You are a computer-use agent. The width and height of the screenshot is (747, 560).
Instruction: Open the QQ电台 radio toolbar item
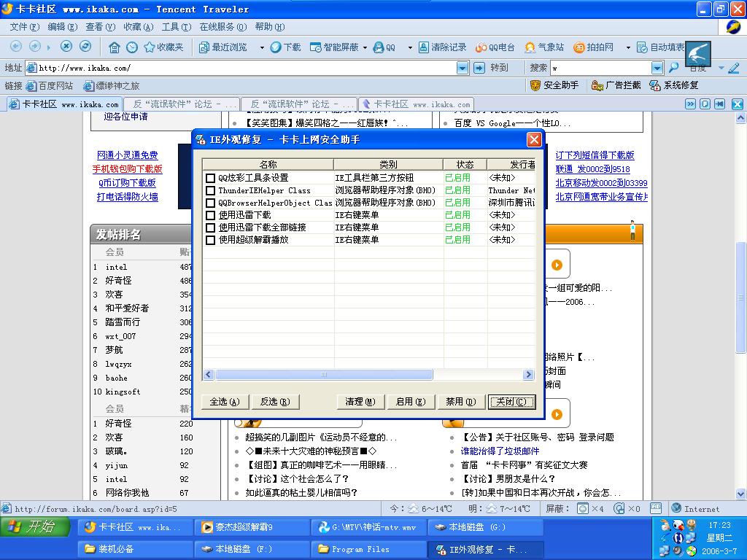pyautogui.click(x=495, y=47)
